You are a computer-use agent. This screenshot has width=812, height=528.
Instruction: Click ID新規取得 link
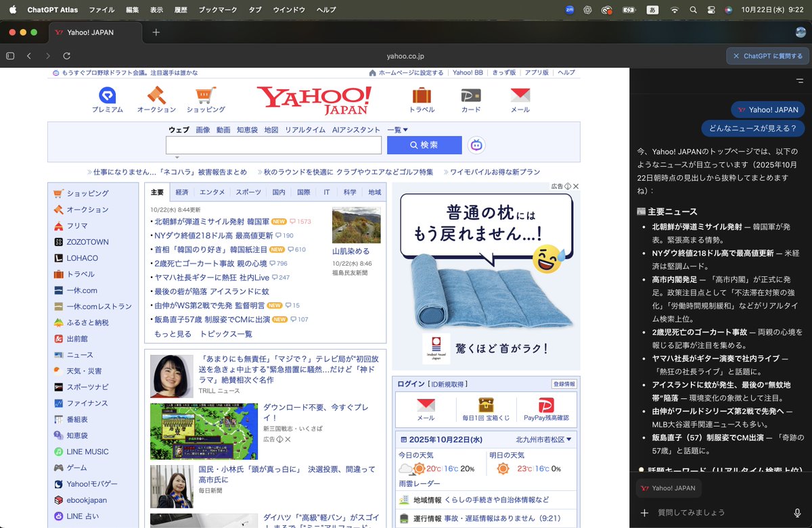pyautogui.click(x=448, y=384)
